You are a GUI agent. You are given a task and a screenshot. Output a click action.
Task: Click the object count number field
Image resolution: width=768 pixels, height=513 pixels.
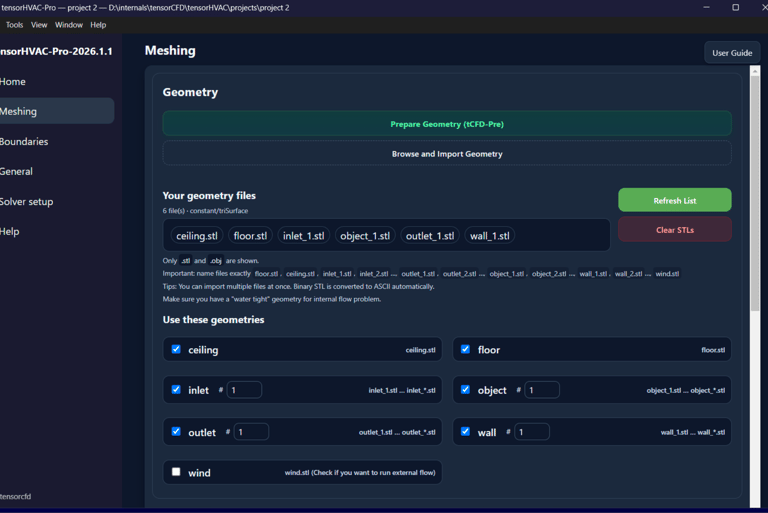pos(542,390)
